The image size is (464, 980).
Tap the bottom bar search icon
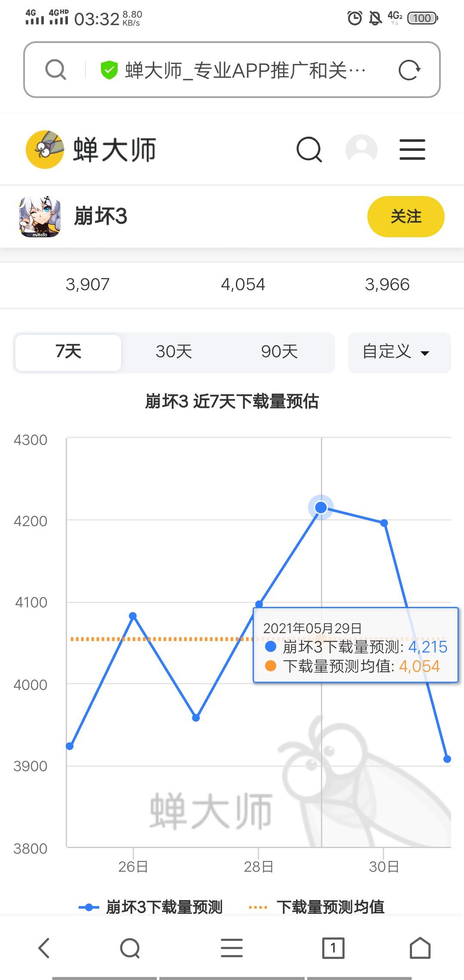pyautogui.click(x=130, y=948)
